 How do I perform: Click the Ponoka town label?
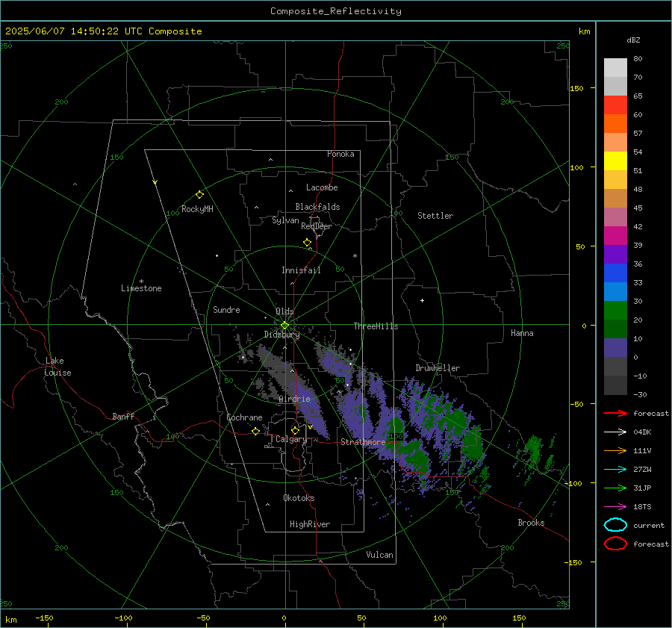[x=340, y=154]
